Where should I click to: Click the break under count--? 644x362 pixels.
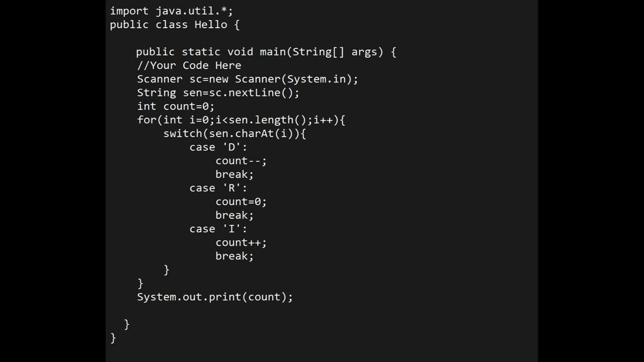pyautogui.click(x=234, y=174)
